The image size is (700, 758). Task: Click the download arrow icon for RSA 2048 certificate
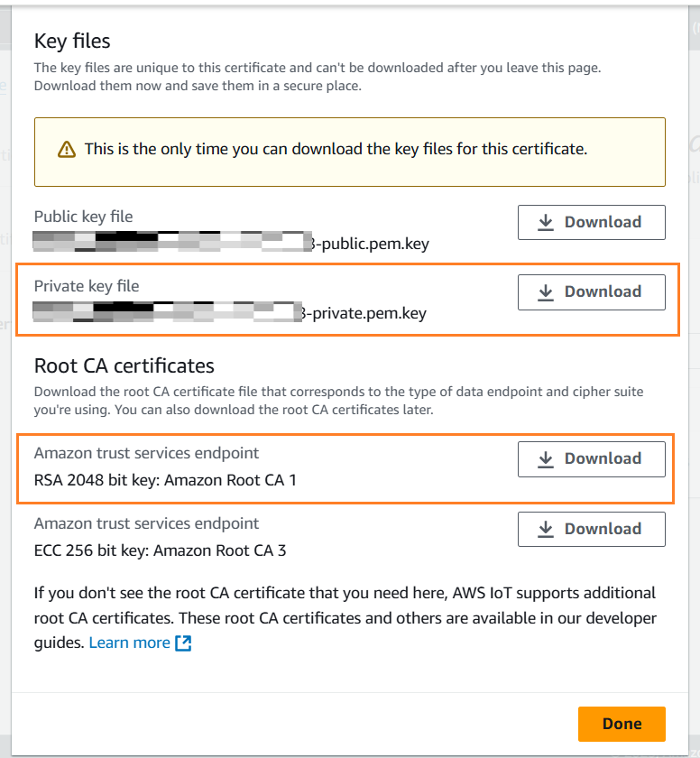(x=546, y=458)
